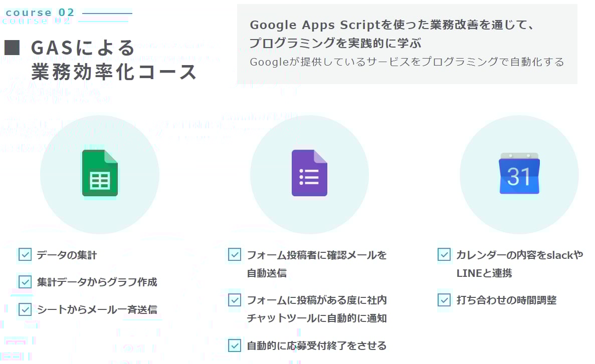Click the チャットツールに自動的に通知 text line
This screenshot has height=364, width=595.
pyautogui.click(x=316, y=318)
